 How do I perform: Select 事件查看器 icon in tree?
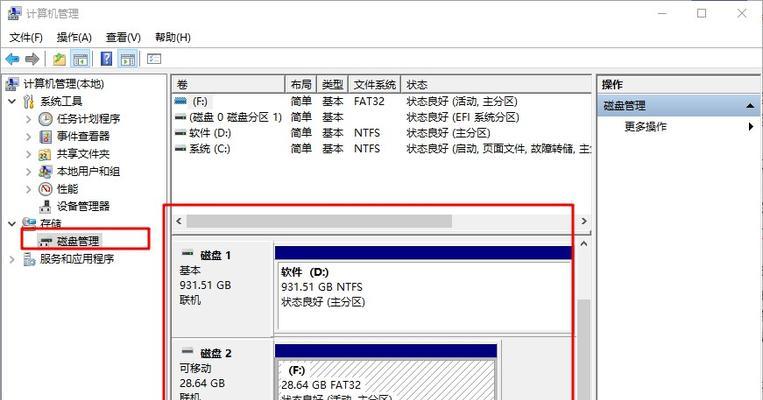click(45, 136)
